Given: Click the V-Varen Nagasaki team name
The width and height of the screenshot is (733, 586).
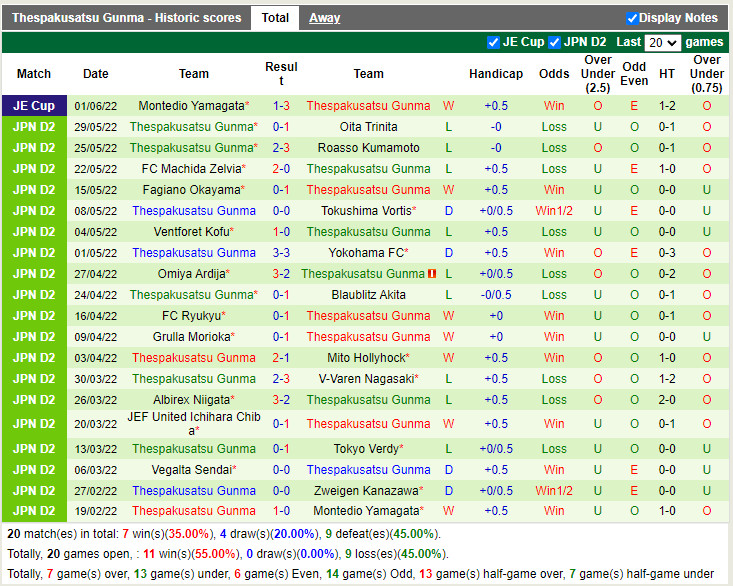Looking at the screenshot, I should [365, 379].
